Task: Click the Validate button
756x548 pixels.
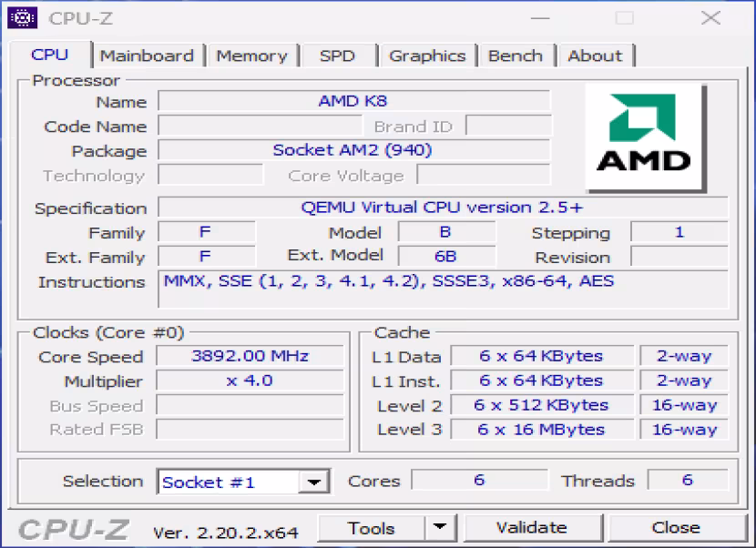Action: click(532, 528)
